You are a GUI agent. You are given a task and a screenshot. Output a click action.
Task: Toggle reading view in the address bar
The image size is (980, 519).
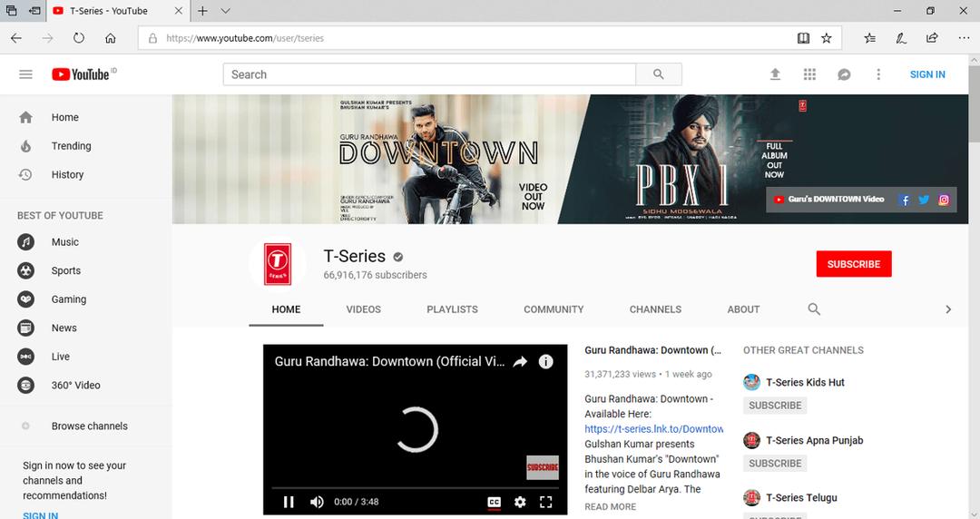coord(803,38)
